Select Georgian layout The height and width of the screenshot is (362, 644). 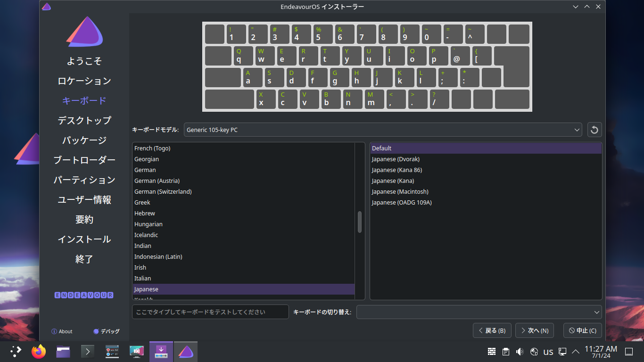pyautogui.click(x=243, y=159)
